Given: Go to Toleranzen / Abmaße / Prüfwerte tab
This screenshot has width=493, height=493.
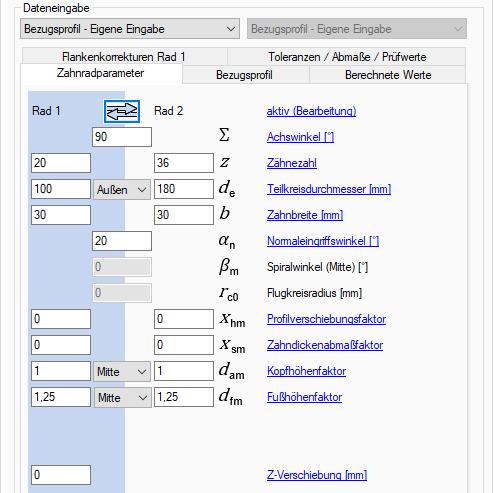Looking at the screenshot, I should (347, 56).
